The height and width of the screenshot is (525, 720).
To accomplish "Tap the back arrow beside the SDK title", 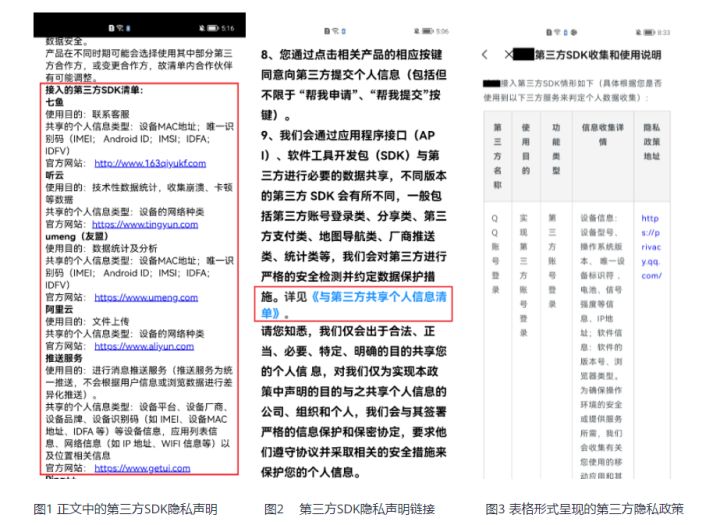I will [485, 55].
